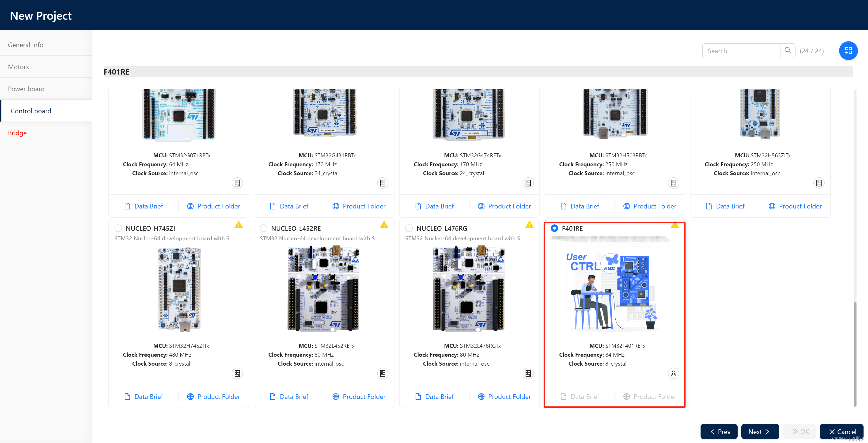Switch to Power board section
The width and height of the screenshot is (868, 443).
click(26, 89)
